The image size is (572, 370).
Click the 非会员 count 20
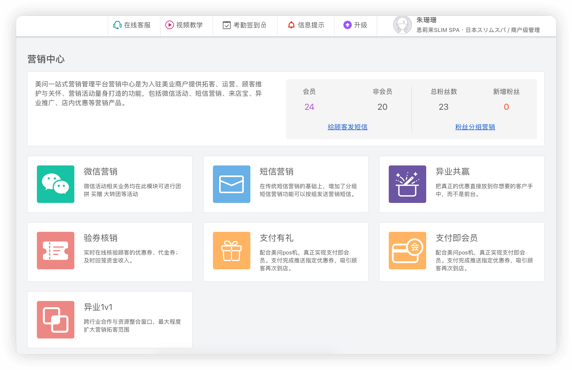tap(382, 107)
